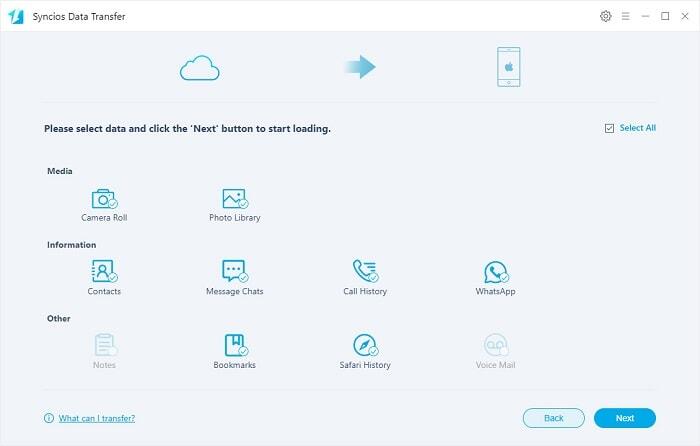Uncheck the checkmark badge on Camera Roll

(x=113, y=204)
